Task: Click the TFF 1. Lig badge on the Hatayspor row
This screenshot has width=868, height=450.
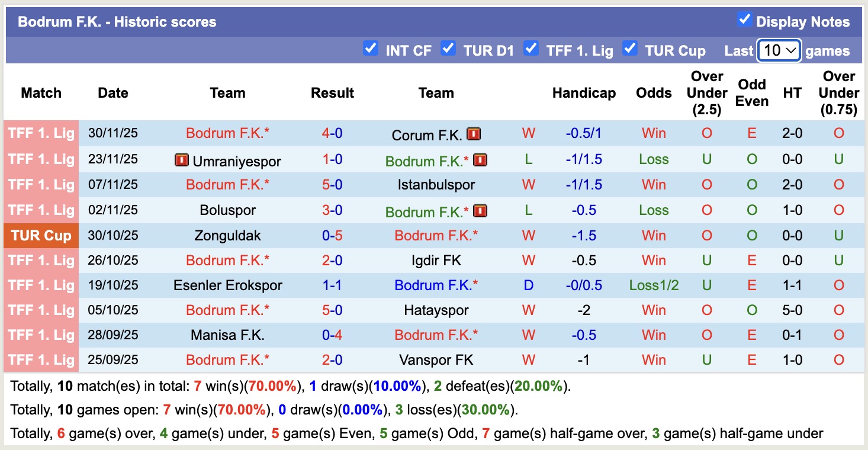Action: 40,310
